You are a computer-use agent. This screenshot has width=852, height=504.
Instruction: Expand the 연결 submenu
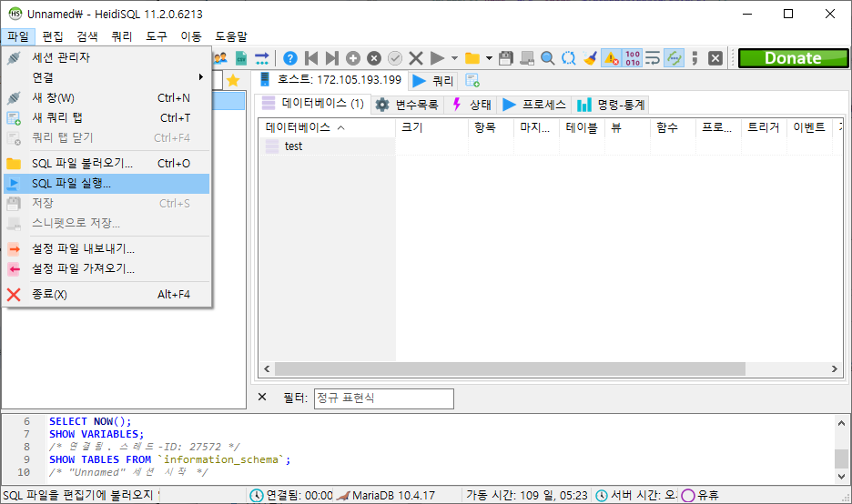[x=106, y=77]
